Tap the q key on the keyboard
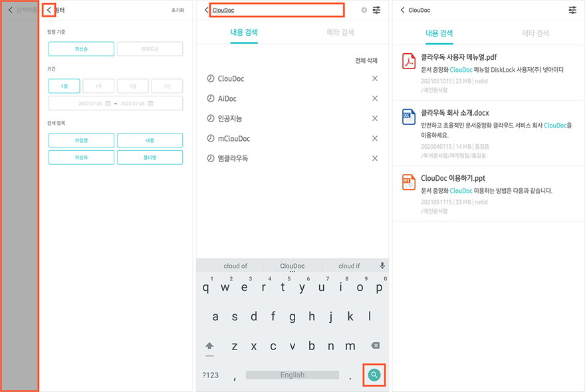 [x=206, y=287]
